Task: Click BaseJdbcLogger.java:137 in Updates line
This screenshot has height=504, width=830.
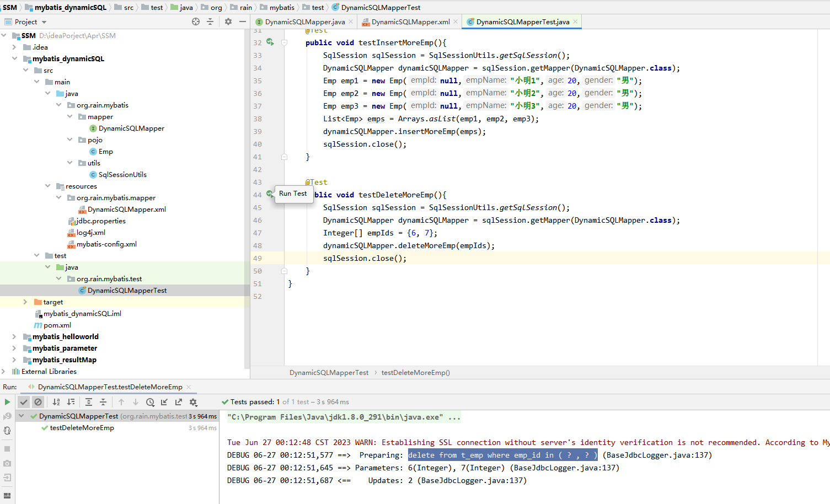Action: pos(472,481)
